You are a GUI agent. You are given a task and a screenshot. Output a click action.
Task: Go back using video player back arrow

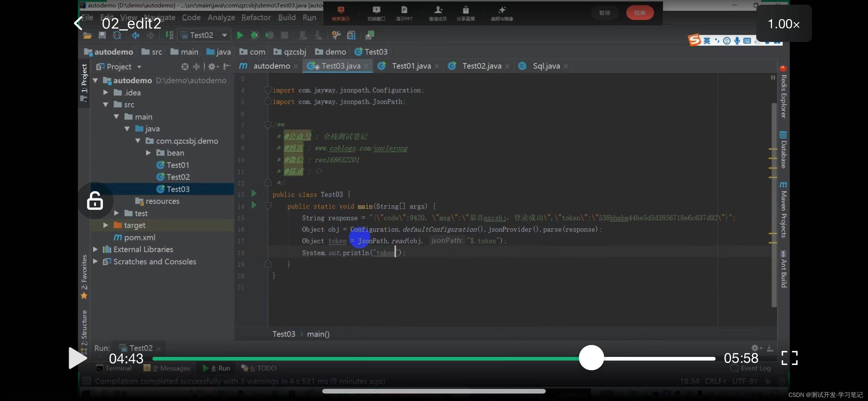[x=78, y=23]
